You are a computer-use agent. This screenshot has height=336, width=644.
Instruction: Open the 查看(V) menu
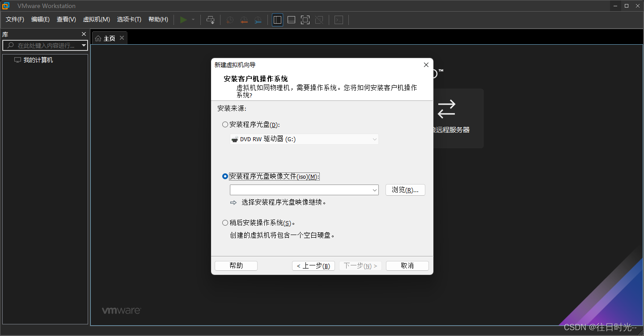66,19
